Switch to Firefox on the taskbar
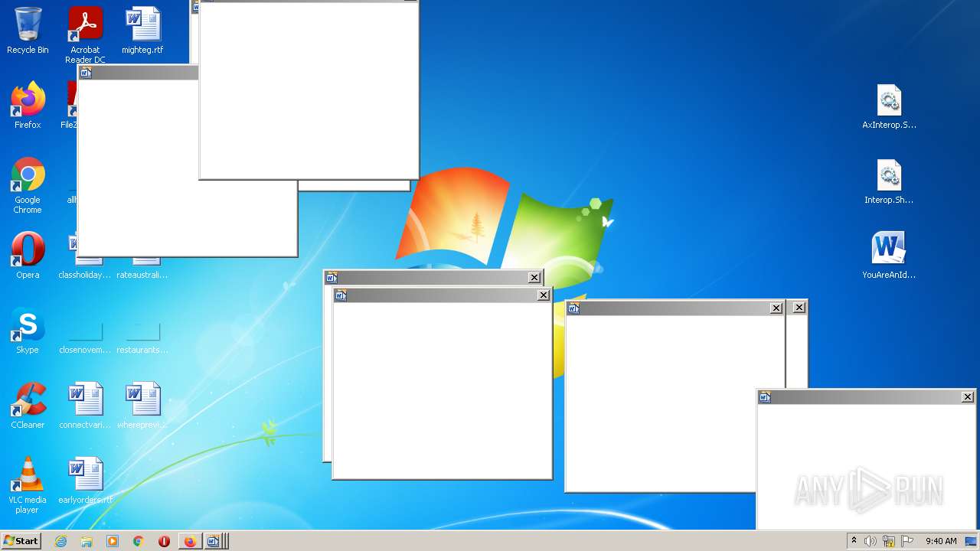The image size is (980, 551). point(190,541)
